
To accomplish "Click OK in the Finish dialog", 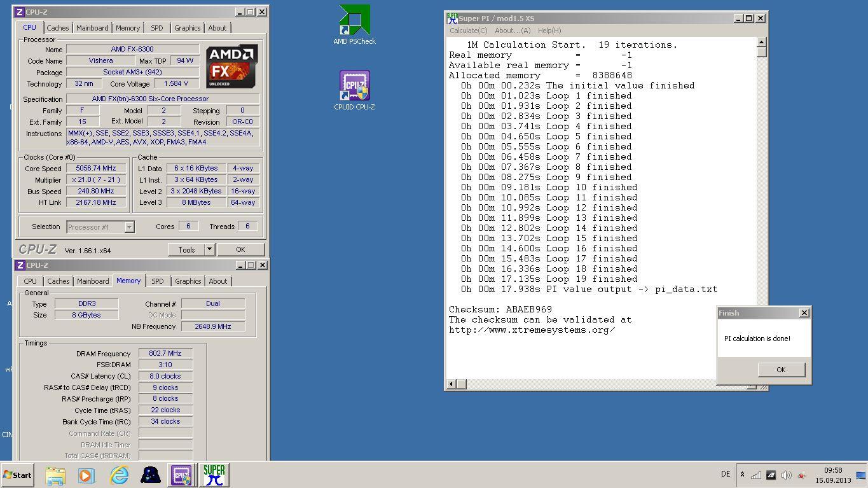I will 781,370.
